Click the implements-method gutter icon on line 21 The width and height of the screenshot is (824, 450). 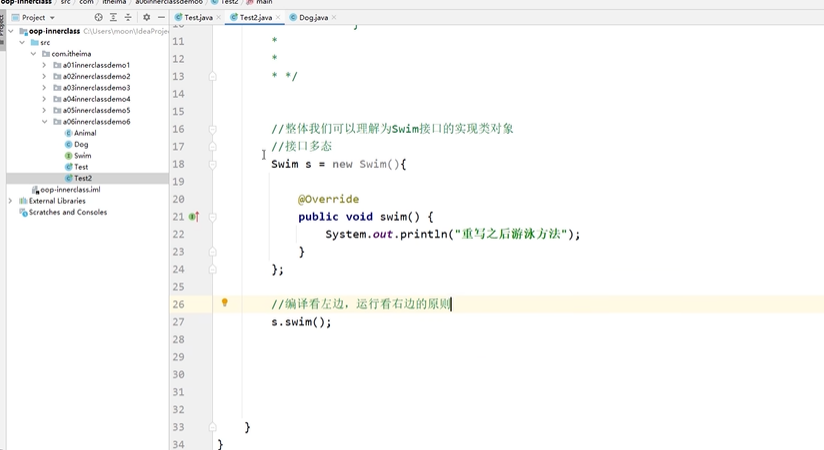[194, 217]
